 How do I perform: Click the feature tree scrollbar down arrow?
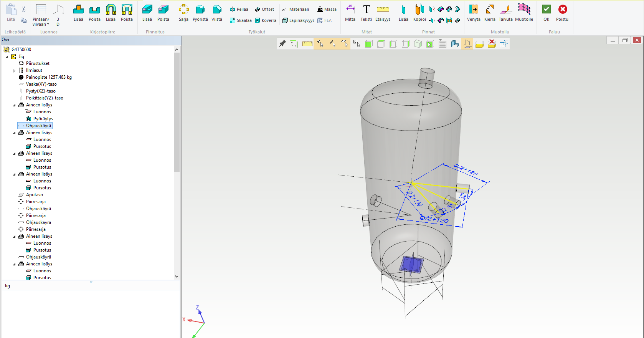pos(177,277)
